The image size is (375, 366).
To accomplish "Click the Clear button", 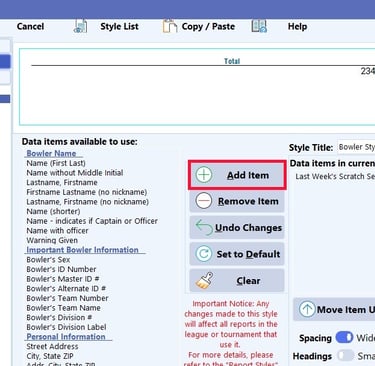I will click(237, 281).
